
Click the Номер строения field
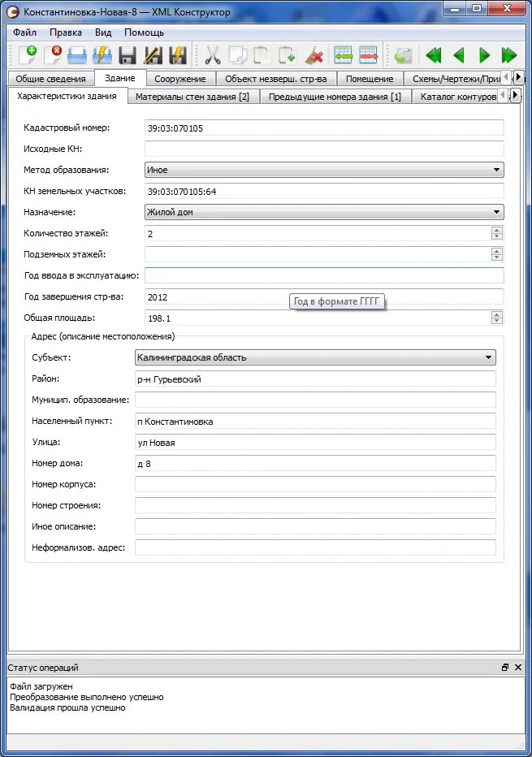click(x=315, y=505)
